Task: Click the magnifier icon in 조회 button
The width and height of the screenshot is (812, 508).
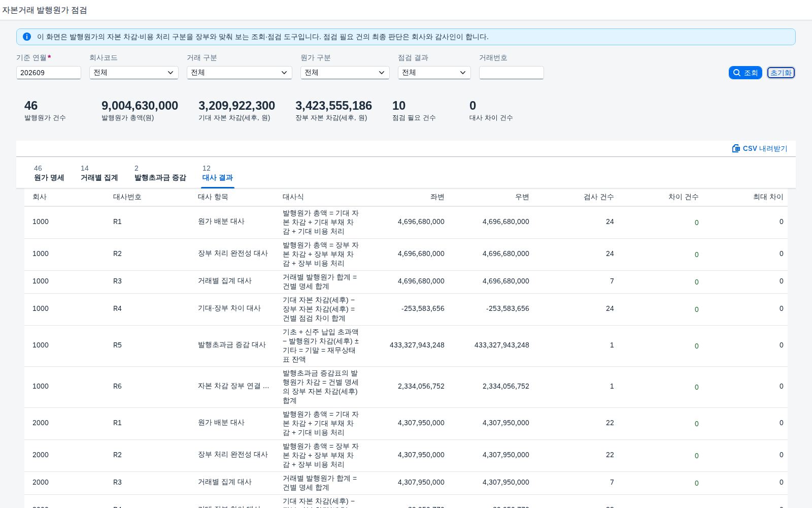Action: click(x=737, y=73)
